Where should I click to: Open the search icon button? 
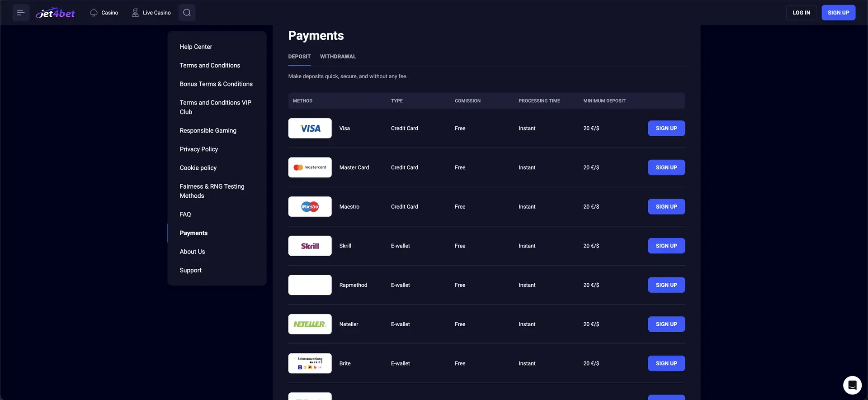(x=187, y=13)
